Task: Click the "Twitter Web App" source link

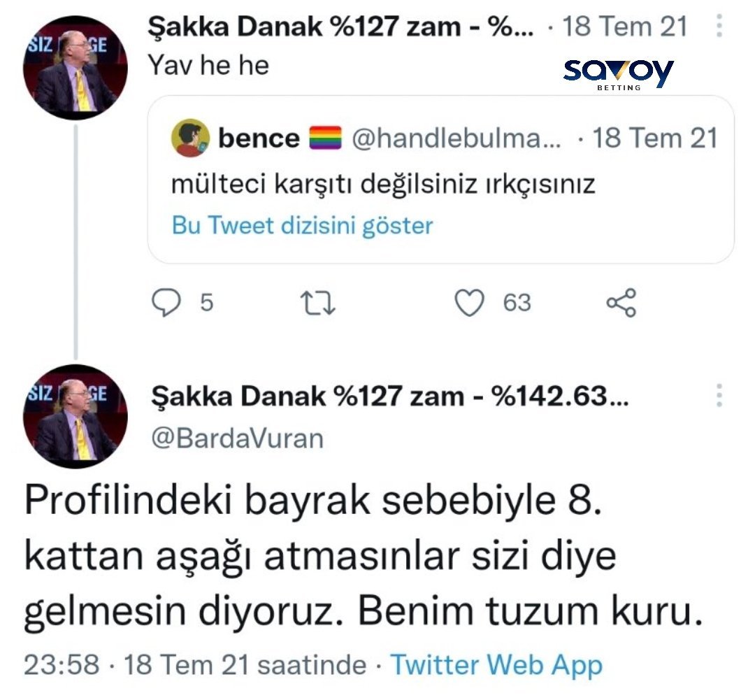Action: point(496,664)
